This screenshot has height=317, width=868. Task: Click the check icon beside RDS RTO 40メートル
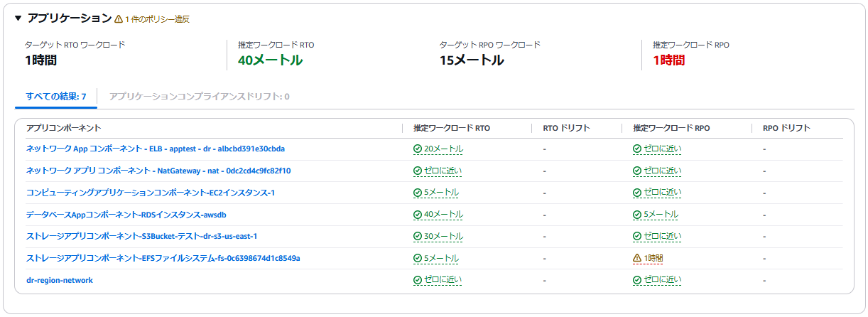[418, 215]
